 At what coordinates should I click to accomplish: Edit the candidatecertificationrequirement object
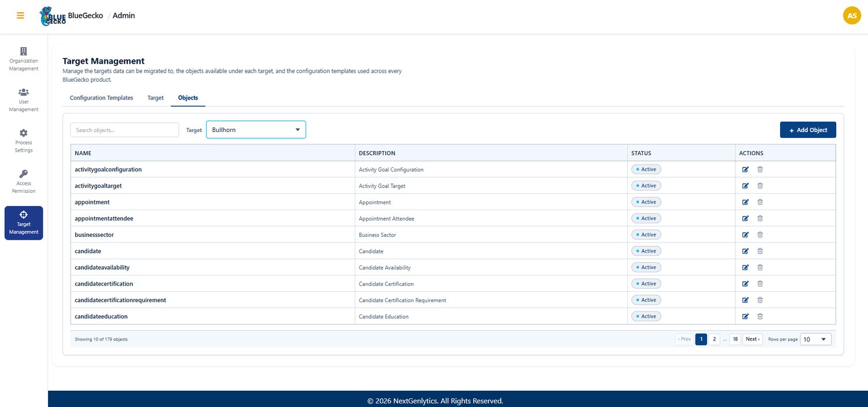[x=745, y=300]
